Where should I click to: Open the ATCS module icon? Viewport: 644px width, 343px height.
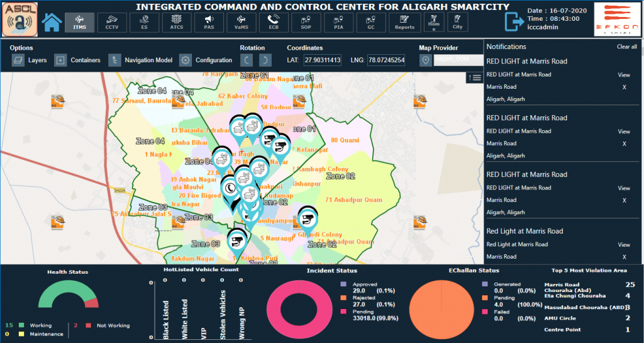point(177,23)
